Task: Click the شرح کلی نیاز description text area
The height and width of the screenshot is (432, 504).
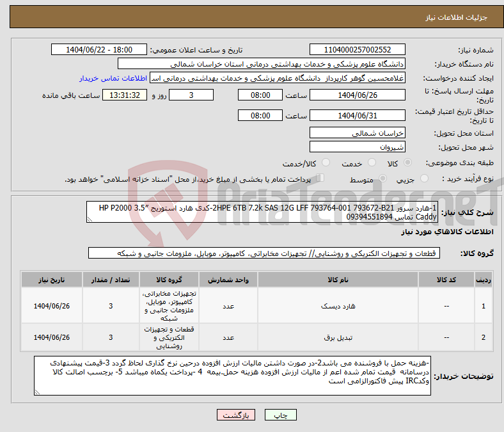Action: click(x=262, y=212)
